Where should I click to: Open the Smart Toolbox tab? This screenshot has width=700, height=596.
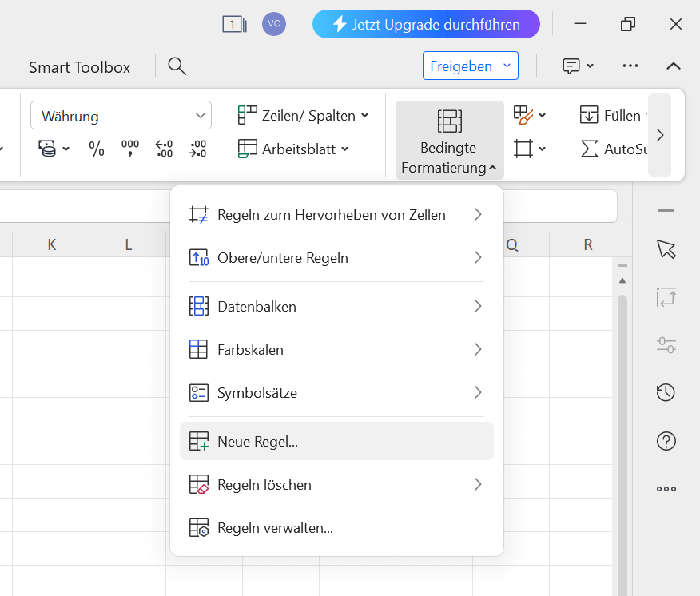pyautogui.click(x=79, y=67)
